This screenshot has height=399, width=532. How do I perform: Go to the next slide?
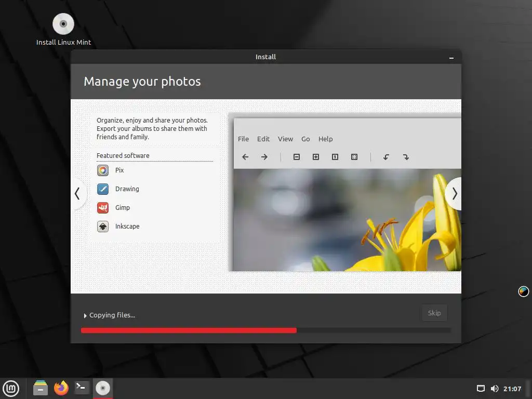point(454,194)
